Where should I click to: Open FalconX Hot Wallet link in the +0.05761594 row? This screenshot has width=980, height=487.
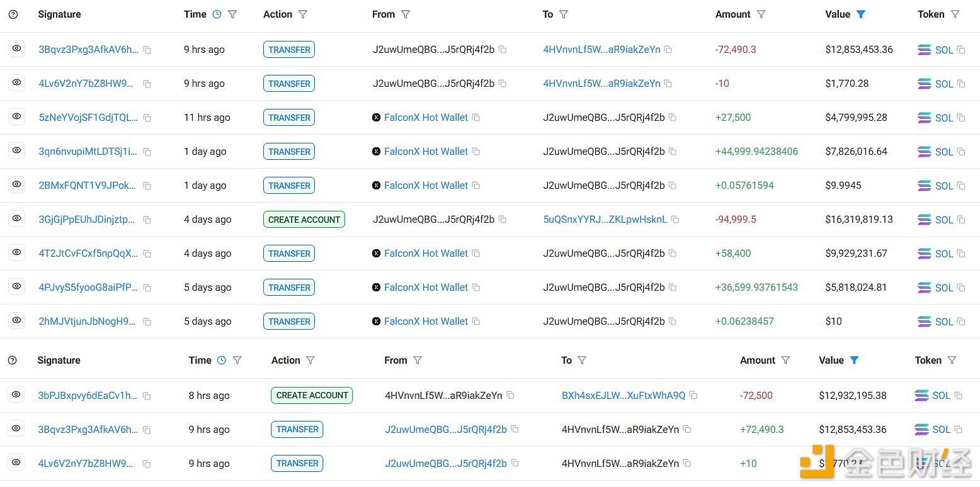426,186
